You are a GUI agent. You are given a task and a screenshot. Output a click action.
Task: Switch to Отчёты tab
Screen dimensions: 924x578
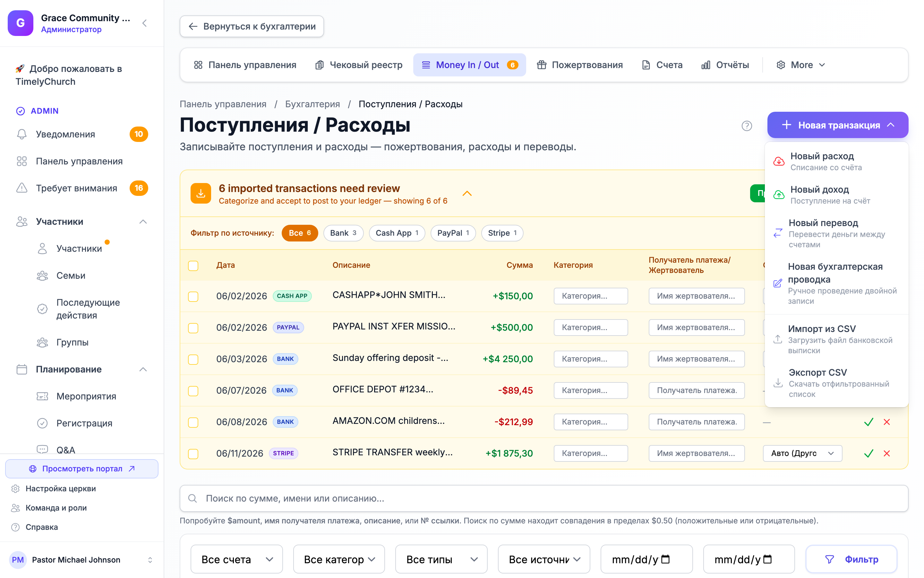[x=725, y=65]
